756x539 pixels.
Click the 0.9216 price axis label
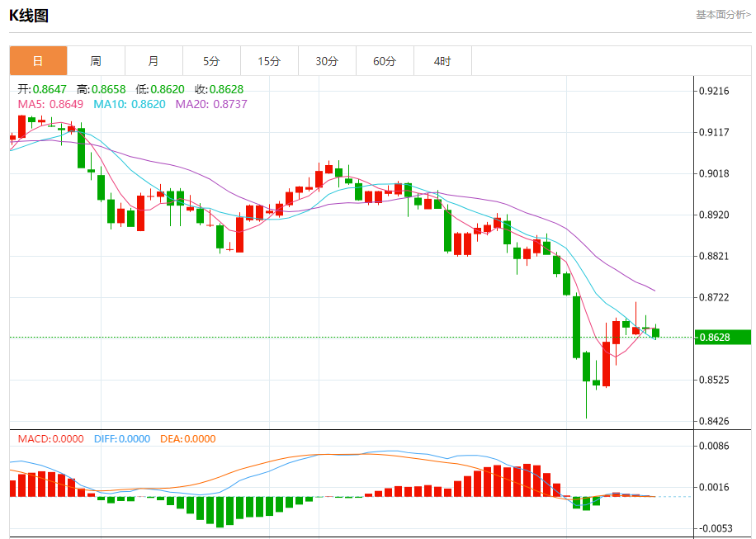(714, 91)
